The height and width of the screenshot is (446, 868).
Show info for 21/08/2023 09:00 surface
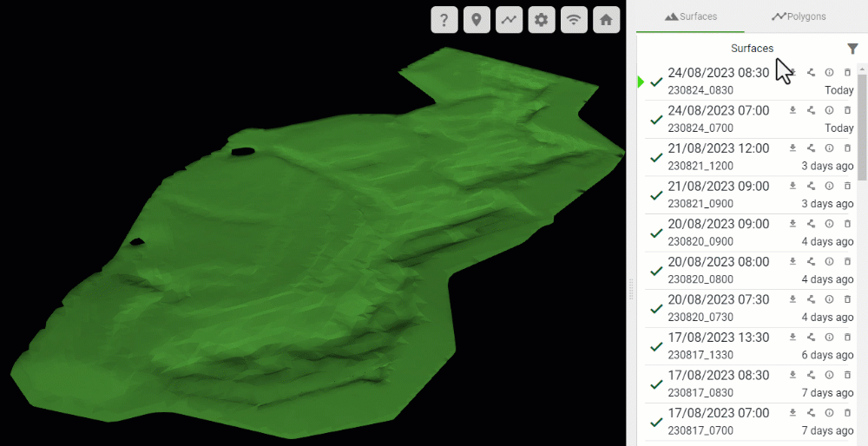point(829,186)
